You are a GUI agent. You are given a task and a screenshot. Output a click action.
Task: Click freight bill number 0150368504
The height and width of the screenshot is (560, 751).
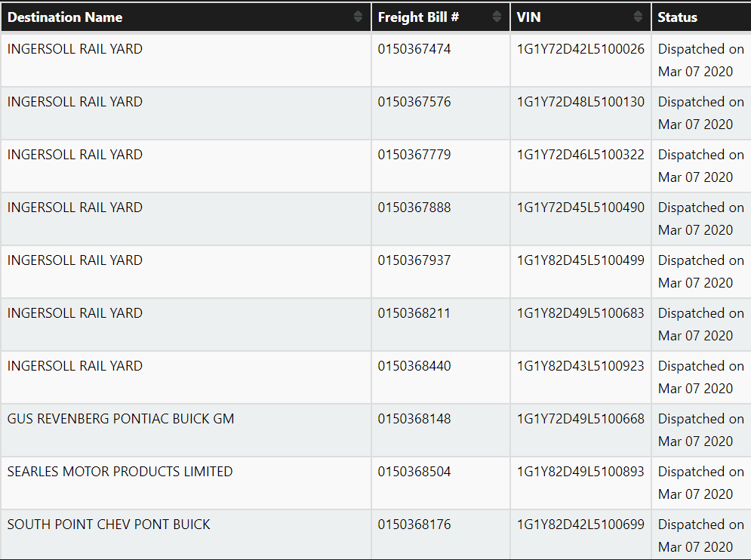[414, 472]
